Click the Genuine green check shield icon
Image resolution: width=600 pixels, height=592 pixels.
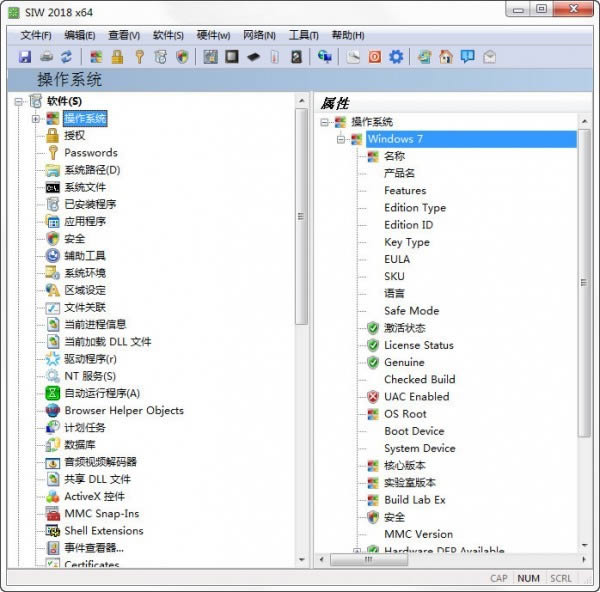[373, 362]
